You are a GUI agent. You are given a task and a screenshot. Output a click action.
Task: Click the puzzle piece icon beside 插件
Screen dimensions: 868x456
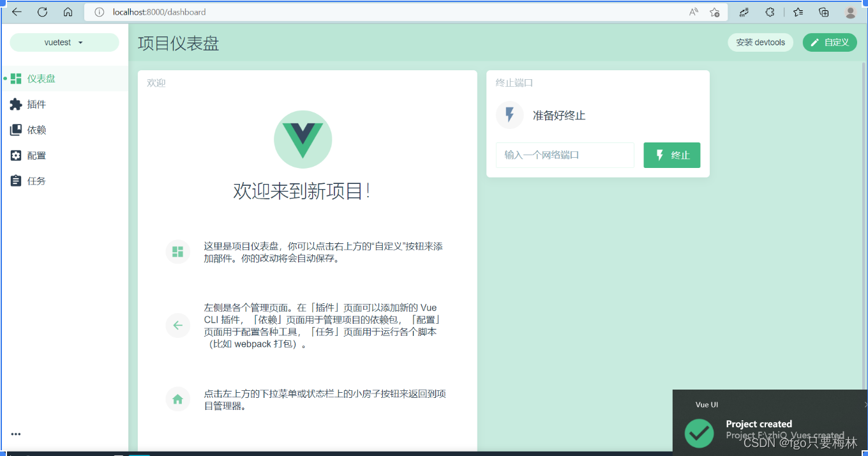[x=16, y=104]
